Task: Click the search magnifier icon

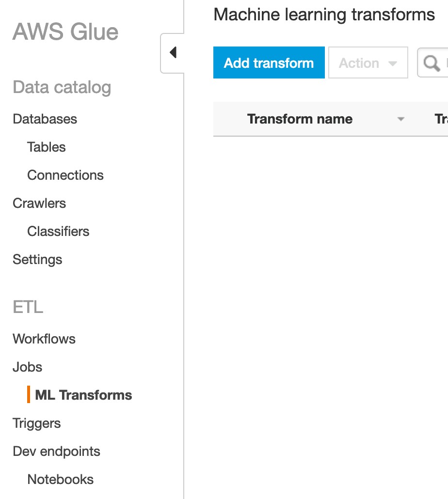Action: point(431,63)
